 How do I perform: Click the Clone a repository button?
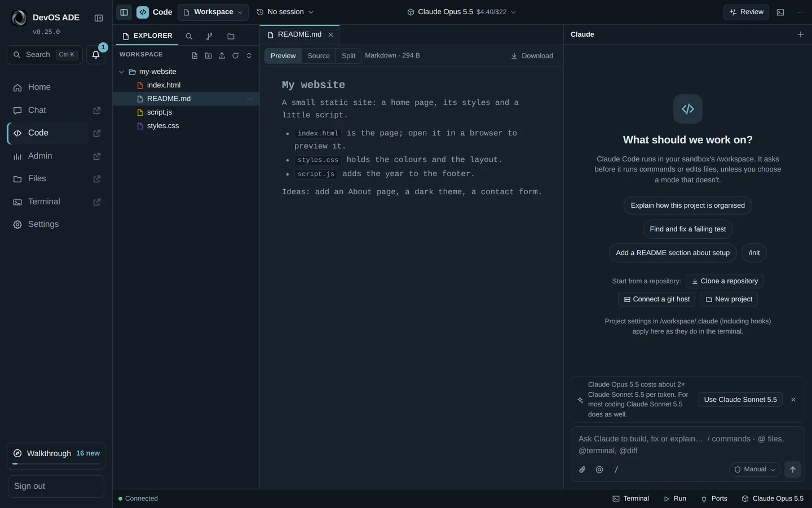725,281
